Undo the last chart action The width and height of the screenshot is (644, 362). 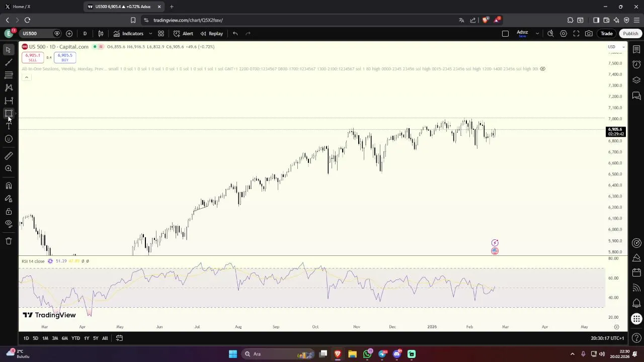click(x=235, y=34)
